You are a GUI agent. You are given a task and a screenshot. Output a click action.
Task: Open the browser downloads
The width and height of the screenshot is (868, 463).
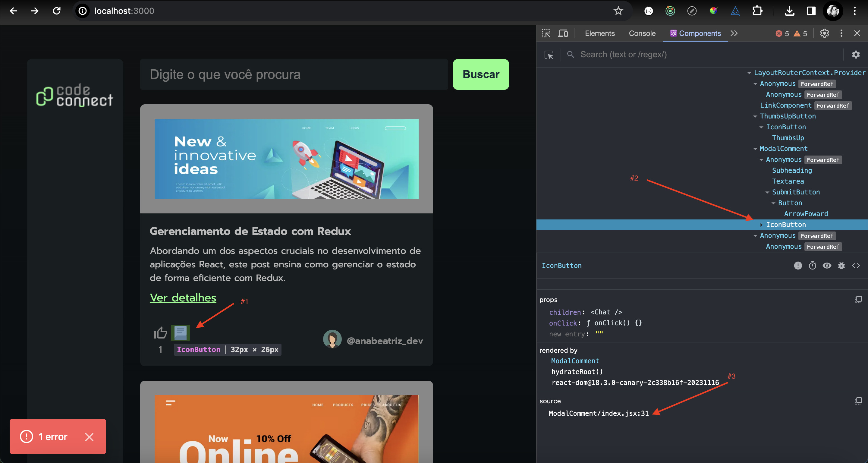[x=789, y=11]
